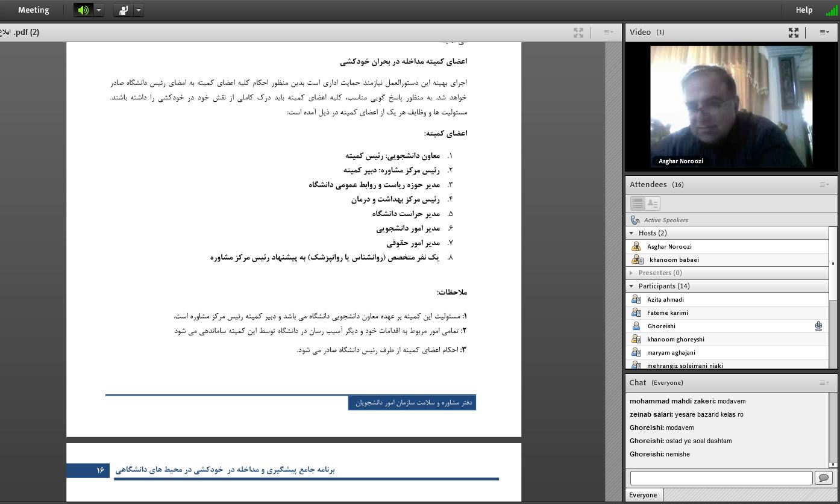Switch to attendee status view icon
The width and height of the screenshot is (840, 504).
(653, 204)
